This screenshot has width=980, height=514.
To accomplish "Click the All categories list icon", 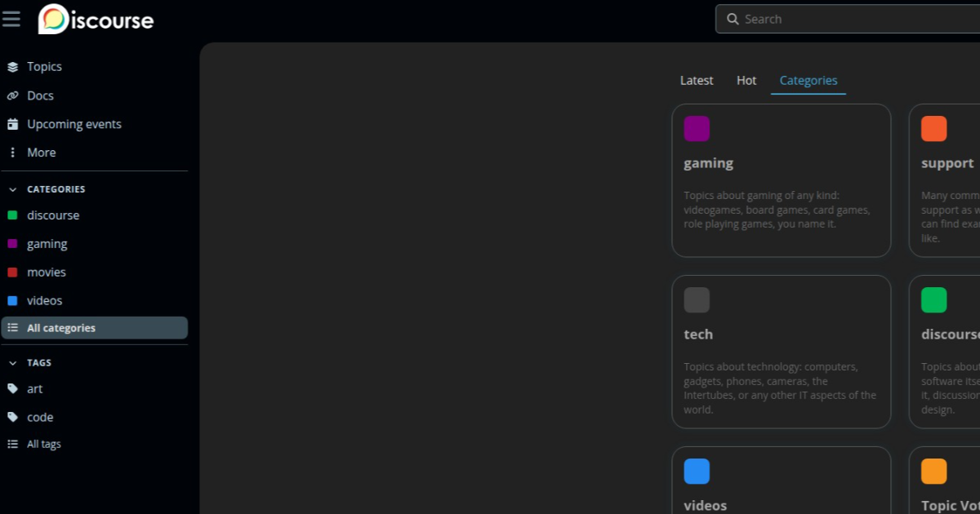I will 12,328.
